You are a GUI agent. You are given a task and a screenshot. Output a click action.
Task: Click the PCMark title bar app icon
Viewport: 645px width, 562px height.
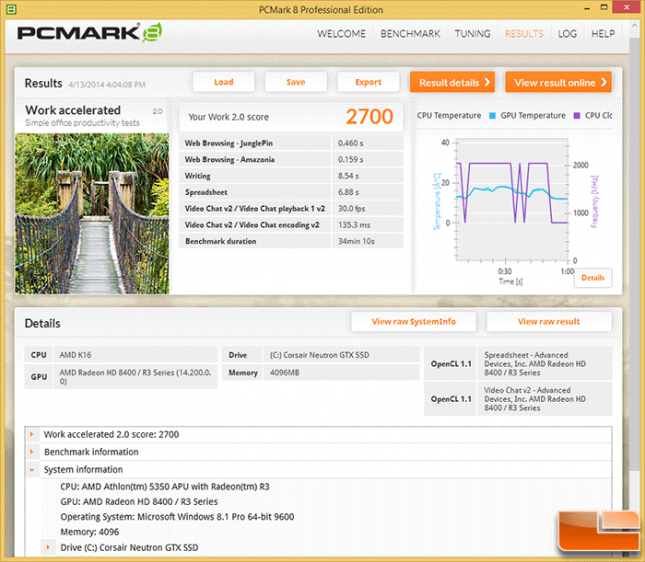point(11,9)
